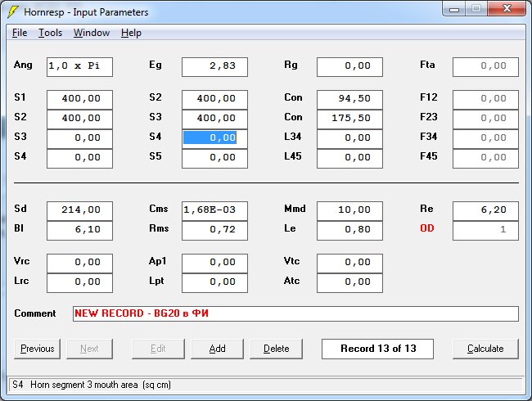The width and height of the screenshot is (532, 401).
Task: Click the OD field showing 1
Action: (x=485, y=231)
